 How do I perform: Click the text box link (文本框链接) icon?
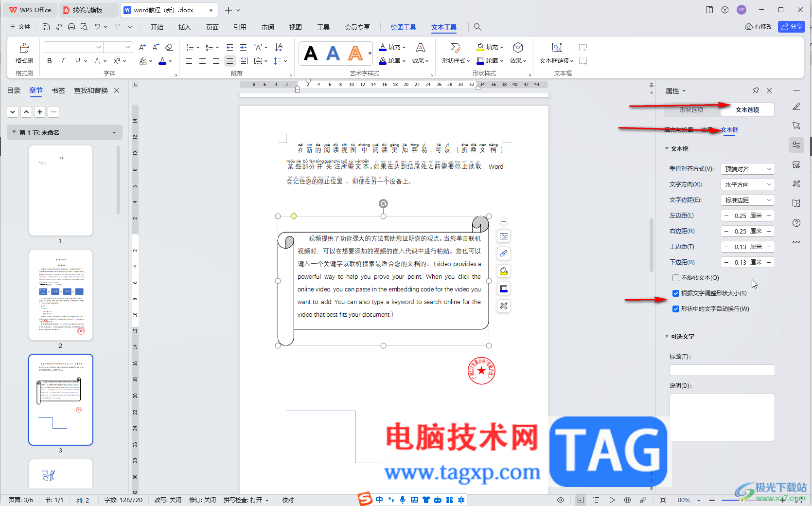(557, 48)
